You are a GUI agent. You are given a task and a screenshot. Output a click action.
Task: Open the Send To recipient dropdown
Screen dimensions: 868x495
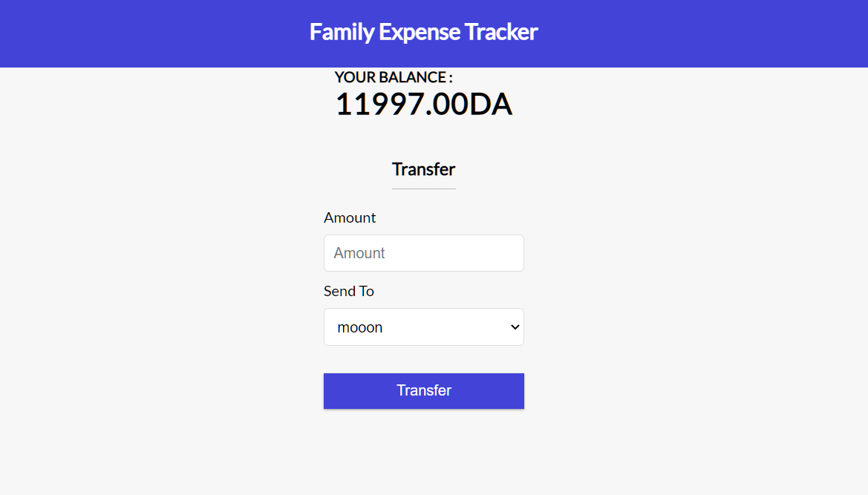pyautogui.click(x=423, y=327)
